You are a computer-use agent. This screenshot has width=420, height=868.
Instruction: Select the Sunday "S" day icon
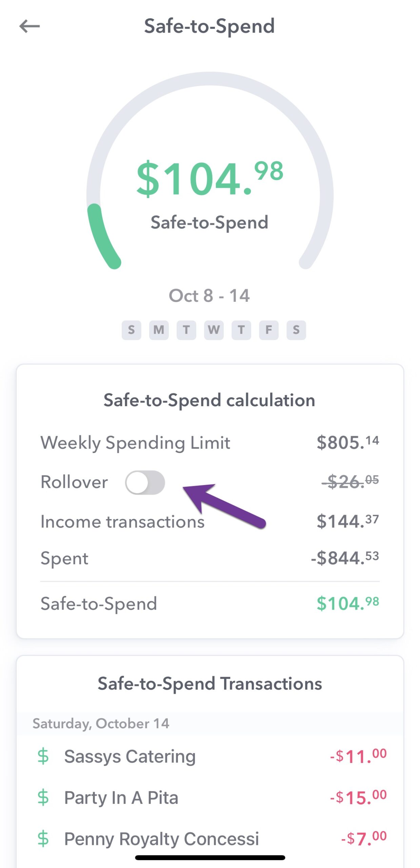(x=132, y=329)
